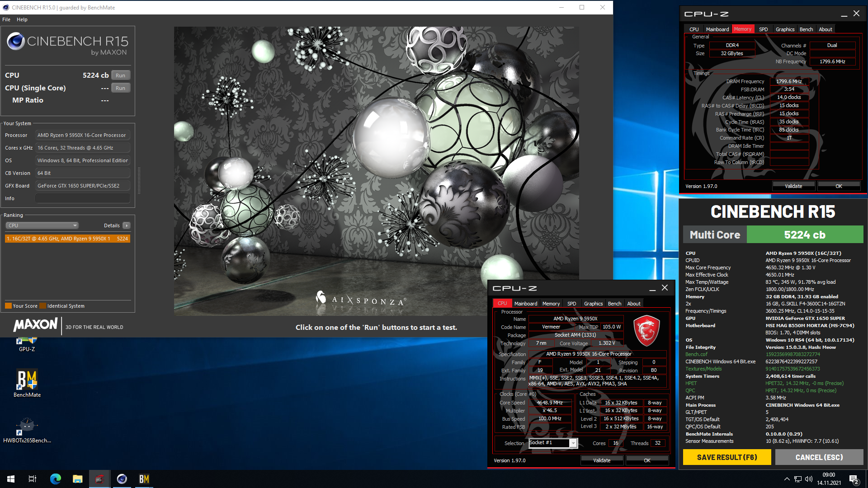
Task: Open BenchMate desktop shortcut
Action: pos(27,384)
